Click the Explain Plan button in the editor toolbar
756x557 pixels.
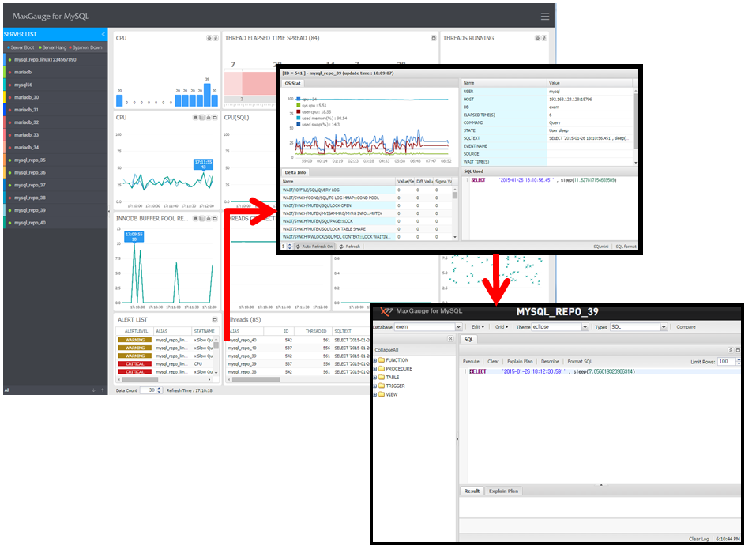[520, 362]
